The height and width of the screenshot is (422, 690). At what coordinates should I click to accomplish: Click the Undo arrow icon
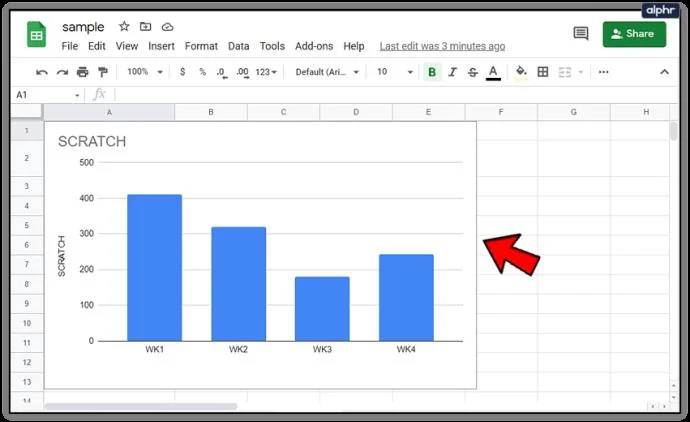42,72
